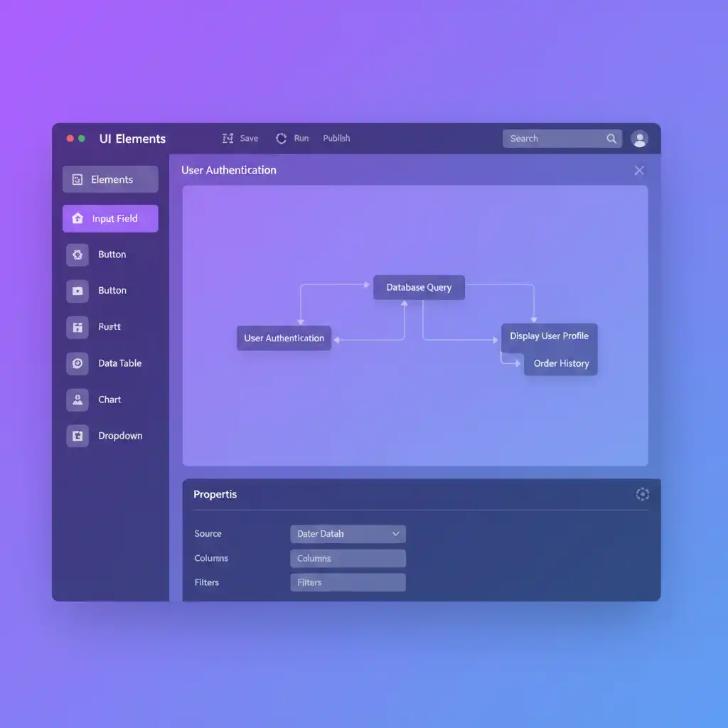The width and height of the screenshot is (728, 728).
Task: Click the Input Field home icon
Action: point(77,219)
